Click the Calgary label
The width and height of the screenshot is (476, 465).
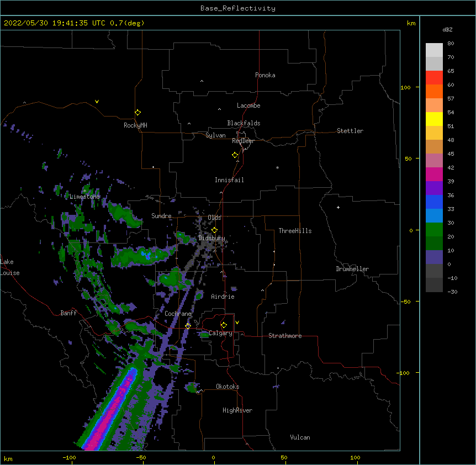[x=220, y=333]
